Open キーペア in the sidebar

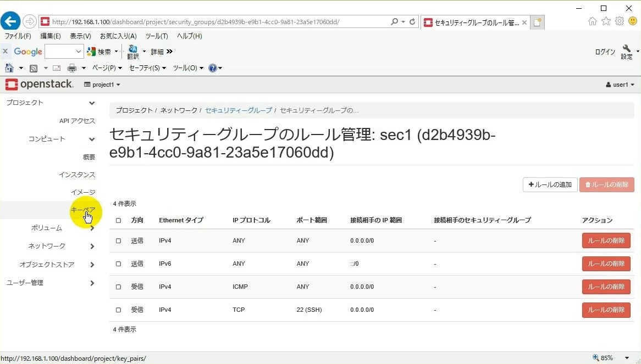[83, 210]
